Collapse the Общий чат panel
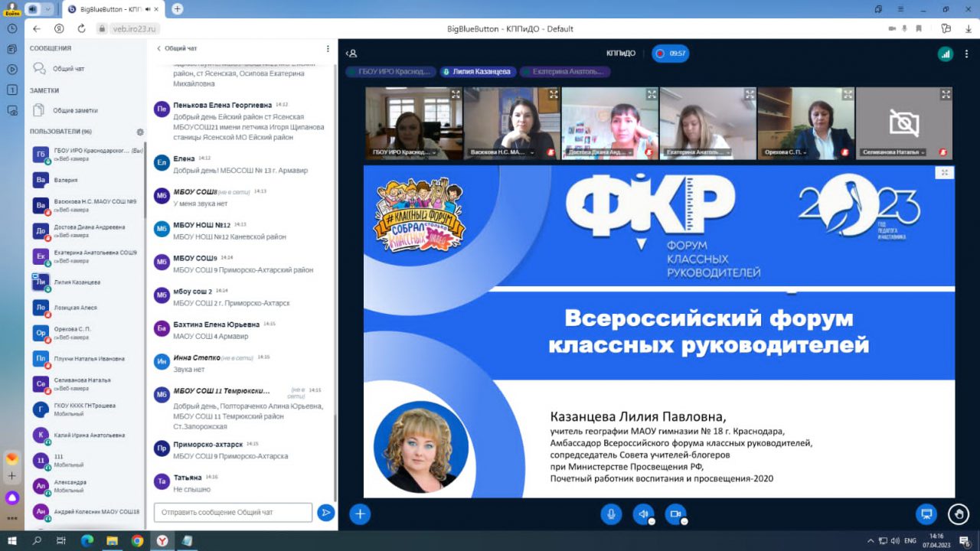Screen dimensions: 980x551 [x=159, y=48]
